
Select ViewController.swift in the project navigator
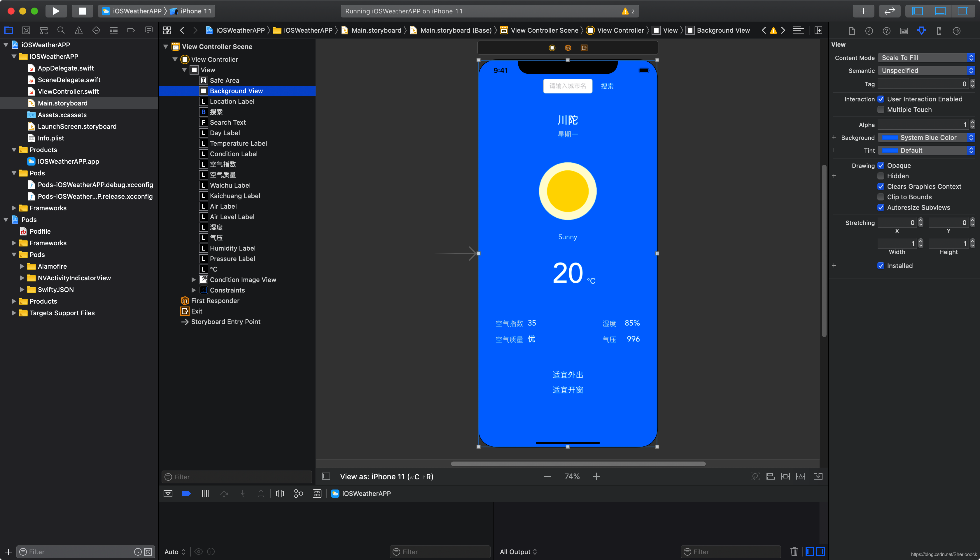pyautogui.click(x=68, y=91)
